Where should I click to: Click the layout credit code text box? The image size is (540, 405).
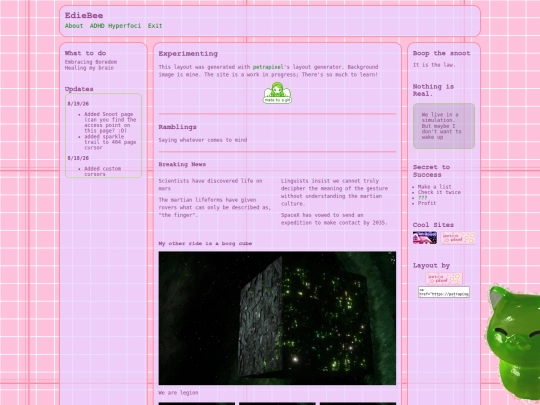[444, 292]
